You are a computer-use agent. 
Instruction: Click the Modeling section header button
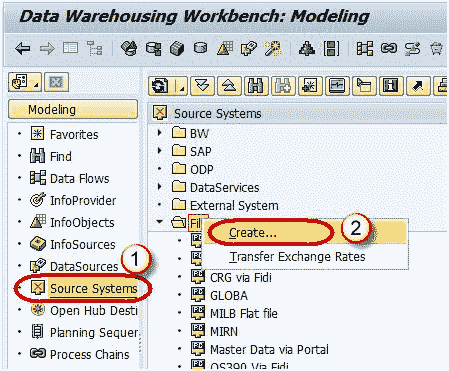coord(73,109)
